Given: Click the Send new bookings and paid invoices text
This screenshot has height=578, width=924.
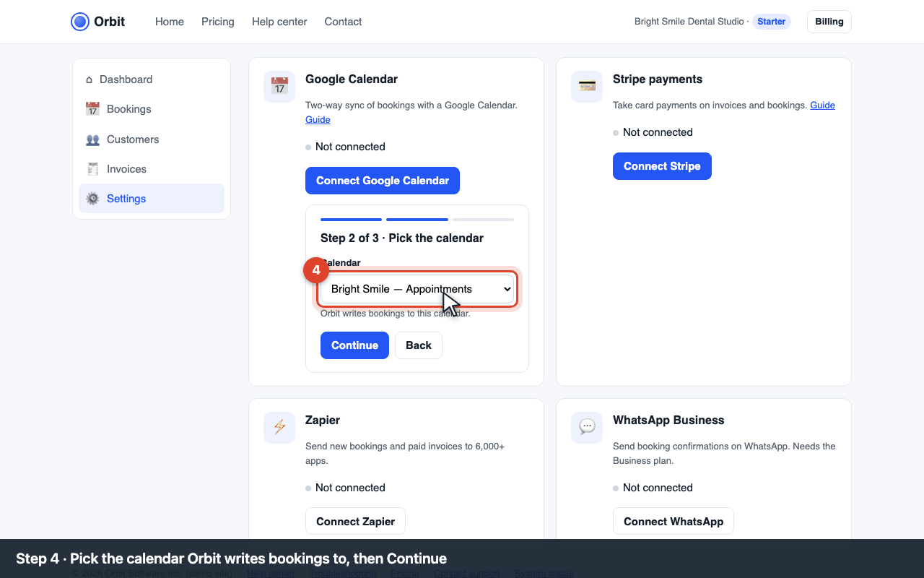Looking at the screenshot, I should (405, 454).
